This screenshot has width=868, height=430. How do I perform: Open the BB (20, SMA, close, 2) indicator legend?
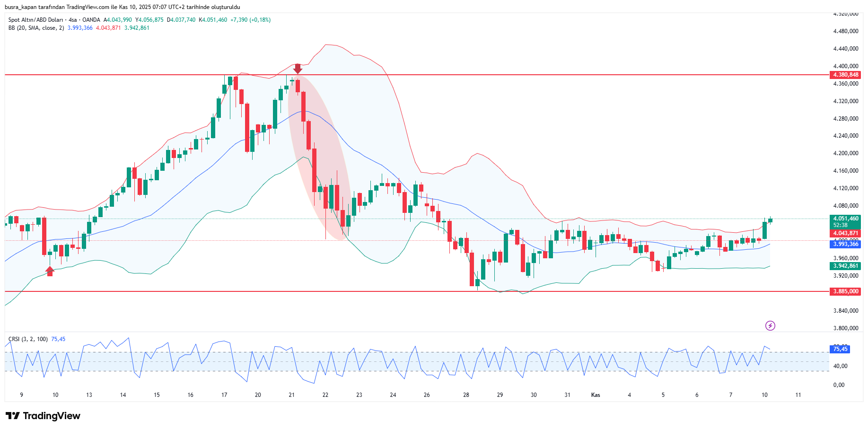click(x=36, y=28)
